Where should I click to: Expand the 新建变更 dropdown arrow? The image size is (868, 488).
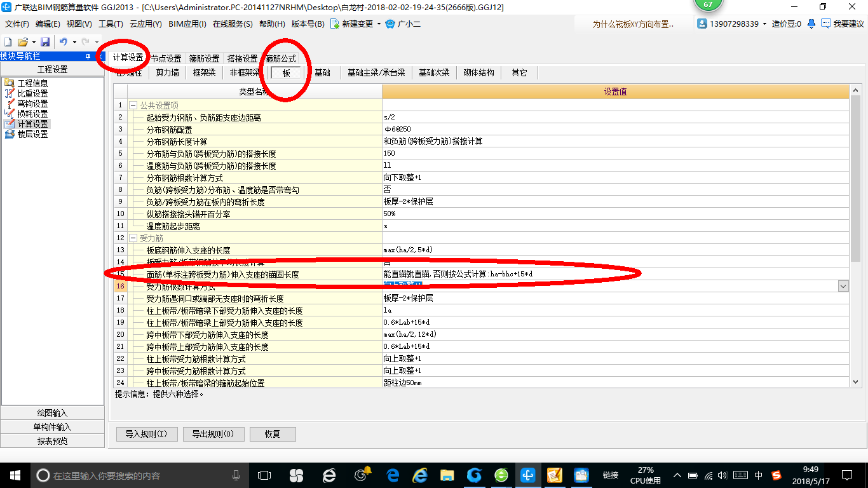point(379,24)
